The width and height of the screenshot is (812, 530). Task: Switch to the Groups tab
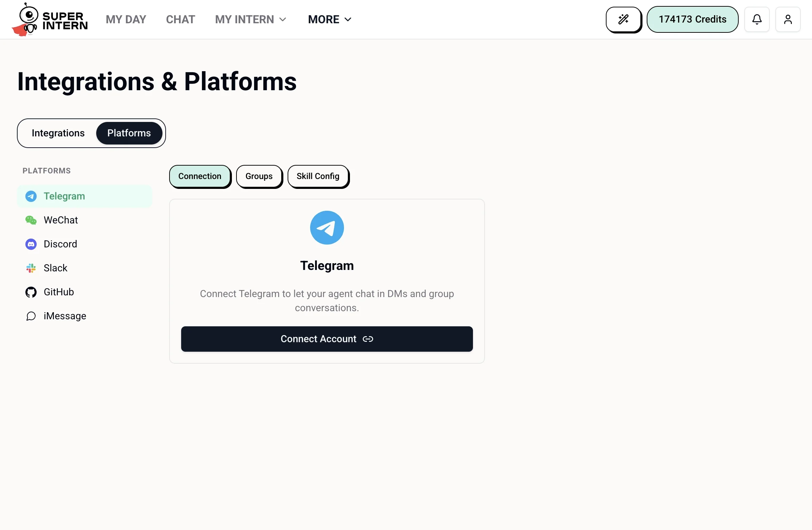[x=259, y=176]
